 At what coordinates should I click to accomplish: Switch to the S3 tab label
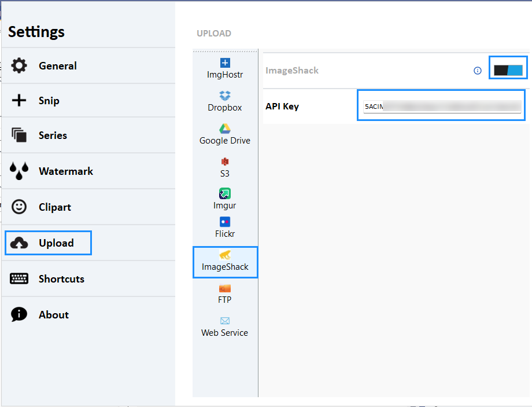(225, 174)
